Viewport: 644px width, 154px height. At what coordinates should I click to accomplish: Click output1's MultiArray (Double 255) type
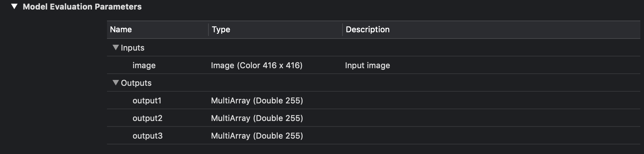(257, 100)
